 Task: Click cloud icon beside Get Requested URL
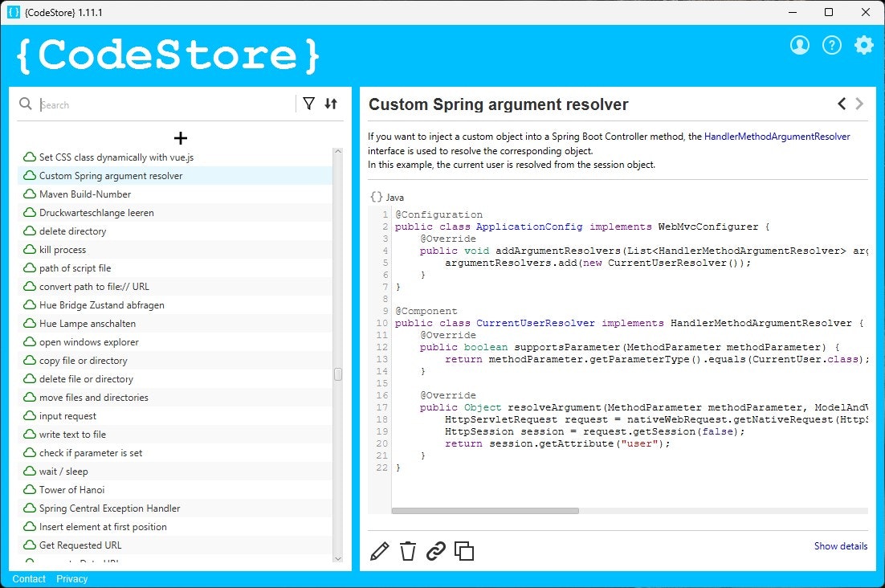[30, 545]
